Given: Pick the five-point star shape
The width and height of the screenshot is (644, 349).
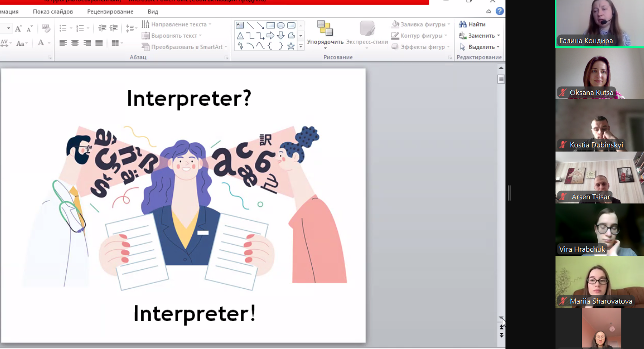Looking at the screenshot, I should 291,46.
